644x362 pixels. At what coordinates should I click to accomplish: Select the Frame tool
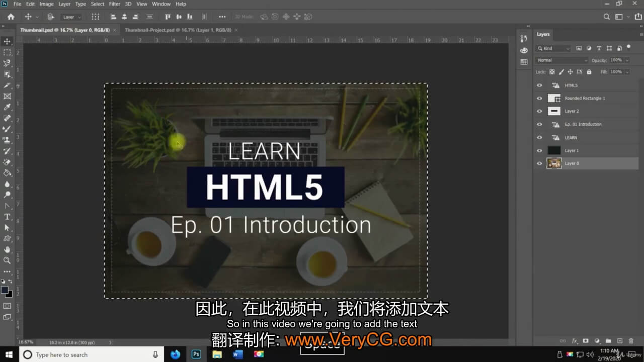point(7,96)
